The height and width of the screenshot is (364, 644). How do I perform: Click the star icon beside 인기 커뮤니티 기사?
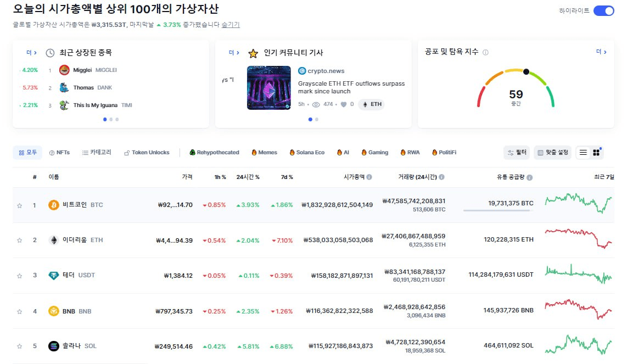(x=253, y=53)
